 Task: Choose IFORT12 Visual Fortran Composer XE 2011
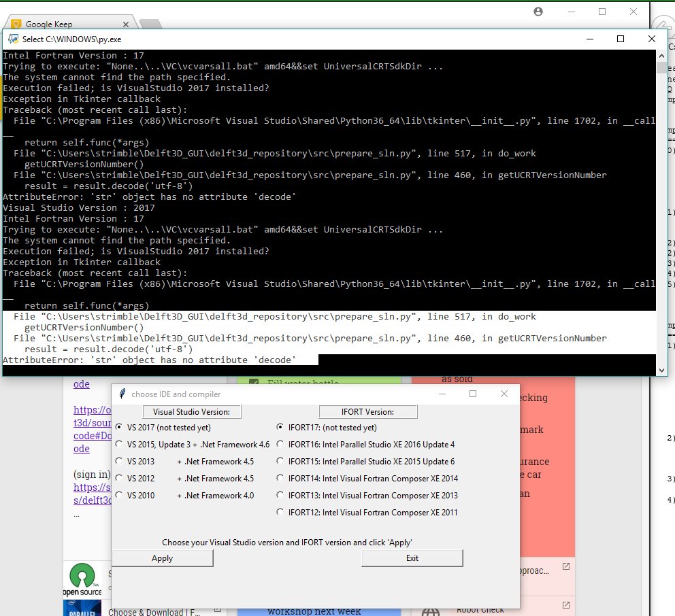[280, 512]
